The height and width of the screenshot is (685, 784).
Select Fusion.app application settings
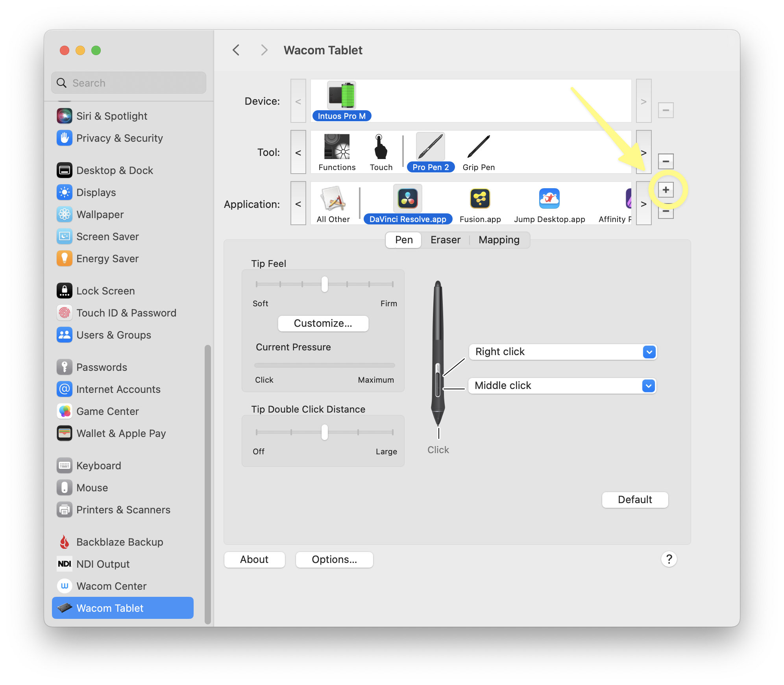479,199
